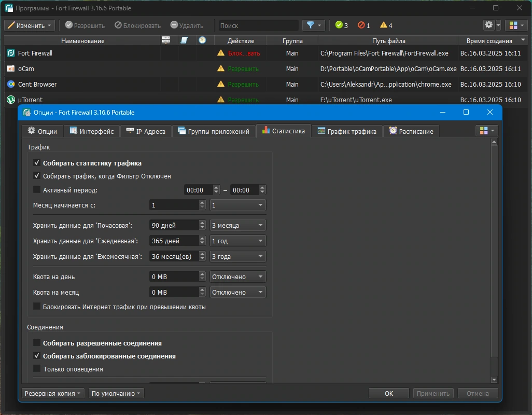Screen dimensions: 532x415
Task: Click into the Поиск search field
Action: (258, 25)
